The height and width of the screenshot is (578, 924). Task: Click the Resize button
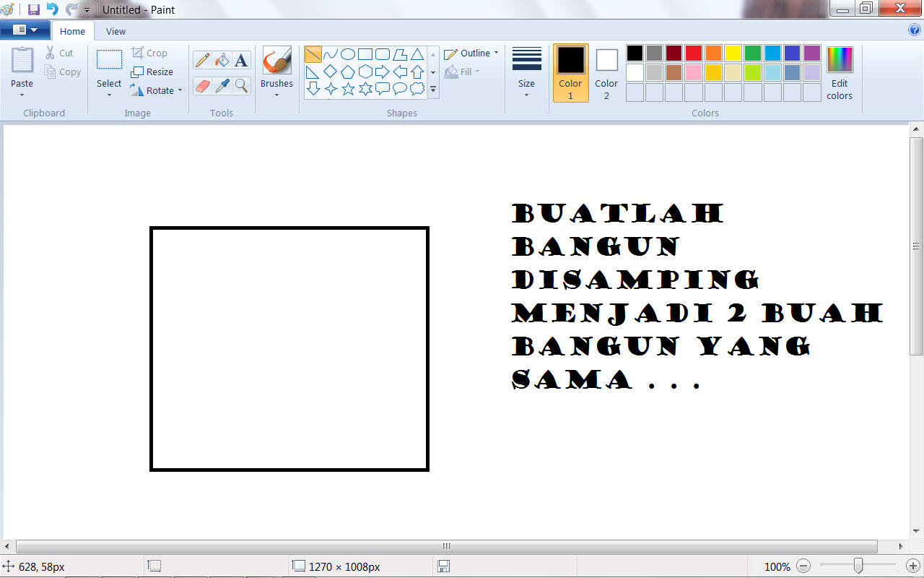coord(152,72)
